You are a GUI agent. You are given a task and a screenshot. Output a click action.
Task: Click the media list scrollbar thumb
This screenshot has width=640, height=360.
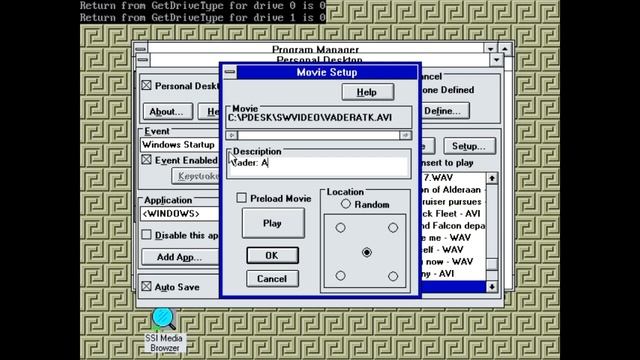(492, 264)
